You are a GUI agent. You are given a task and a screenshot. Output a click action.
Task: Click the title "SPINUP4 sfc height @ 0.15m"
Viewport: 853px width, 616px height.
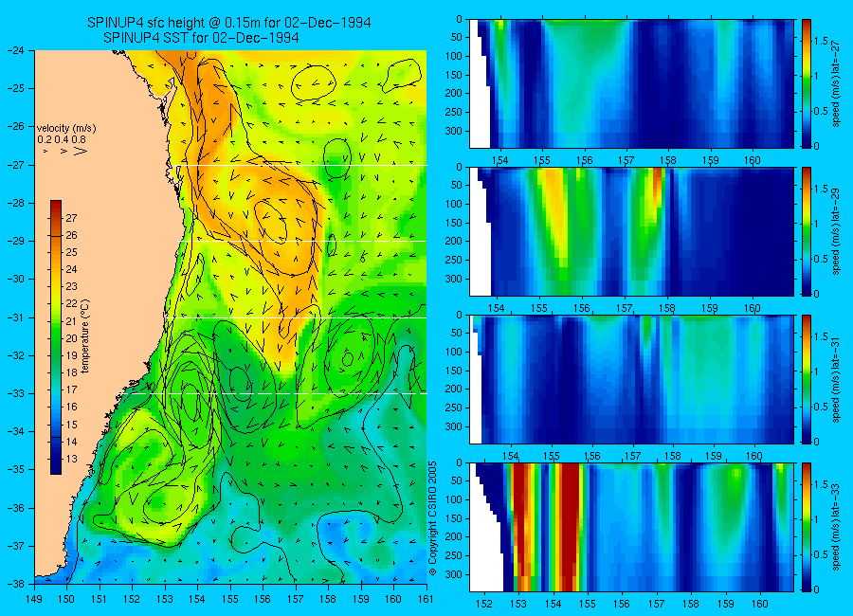point(183,23)
